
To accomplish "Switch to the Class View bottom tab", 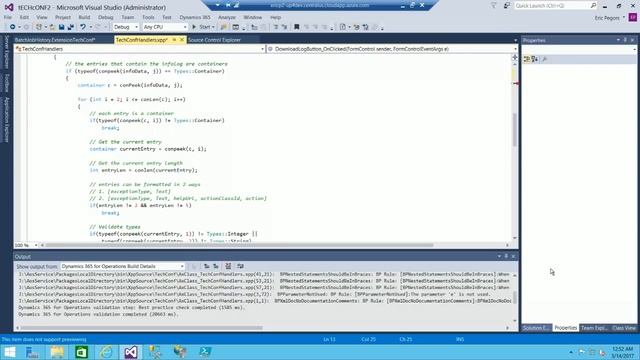I will 624,328.
